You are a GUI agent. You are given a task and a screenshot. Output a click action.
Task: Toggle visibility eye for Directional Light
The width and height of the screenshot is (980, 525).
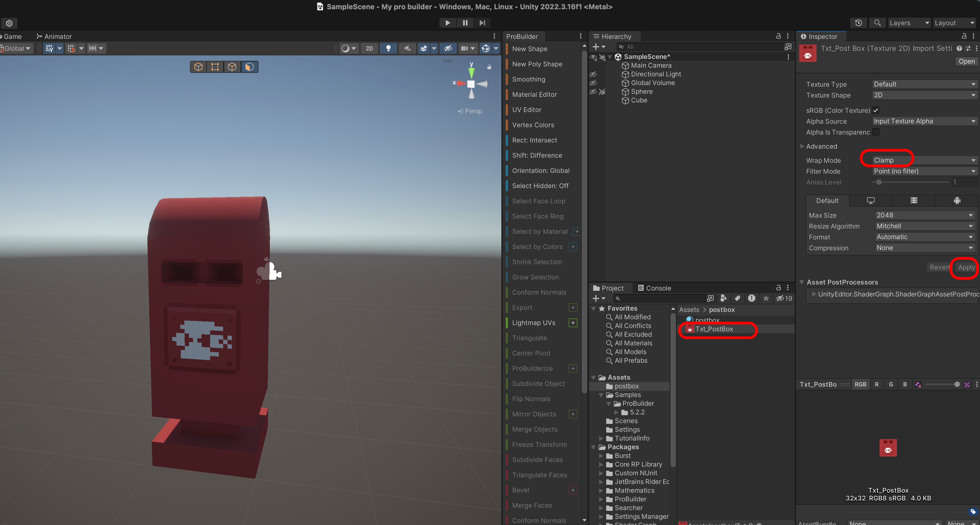(x=593, y=74)
